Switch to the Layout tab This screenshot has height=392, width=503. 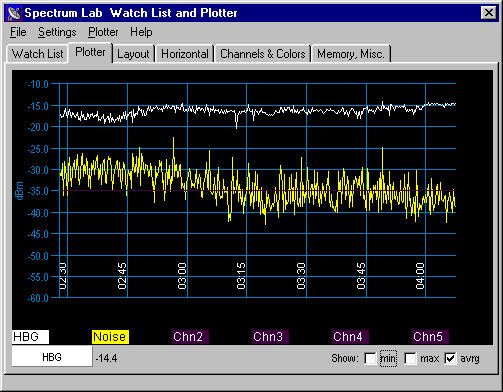[133, 54]
